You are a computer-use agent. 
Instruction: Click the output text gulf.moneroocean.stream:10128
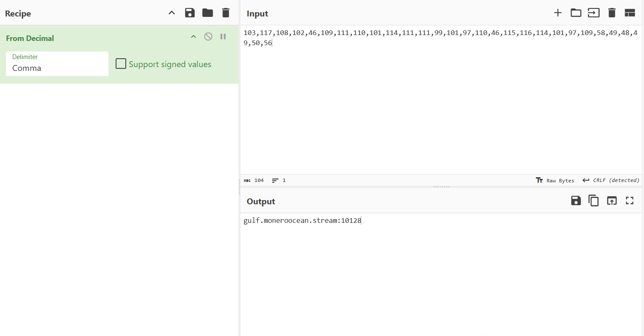point(302,220)
